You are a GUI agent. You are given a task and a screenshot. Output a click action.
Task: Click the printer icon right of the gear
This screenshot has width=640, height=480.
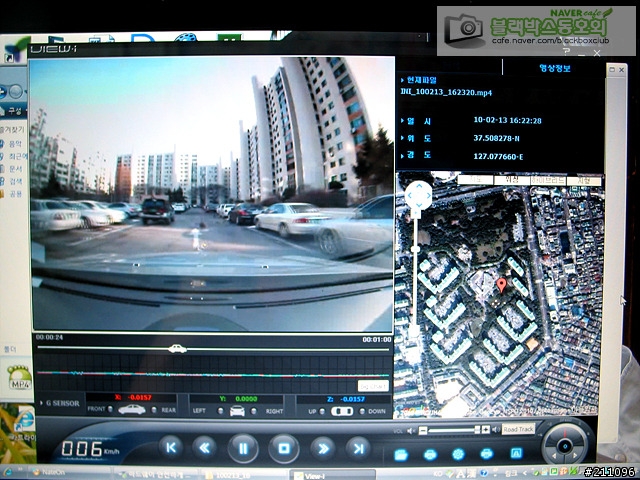486,453
